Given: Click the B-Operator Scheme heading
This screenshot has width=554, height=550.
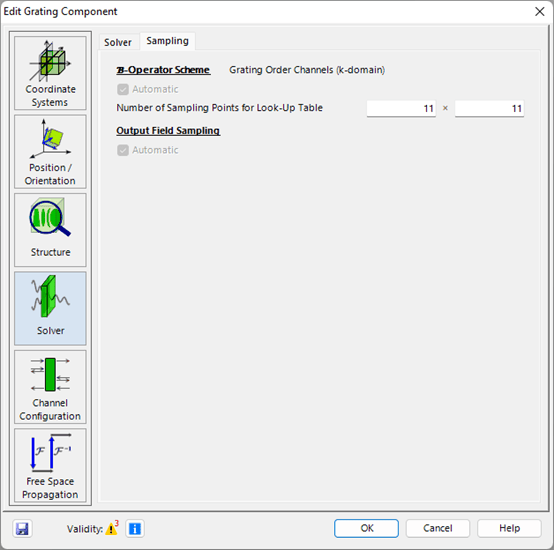Looking at the screenshot, I should tap(163, 70).
